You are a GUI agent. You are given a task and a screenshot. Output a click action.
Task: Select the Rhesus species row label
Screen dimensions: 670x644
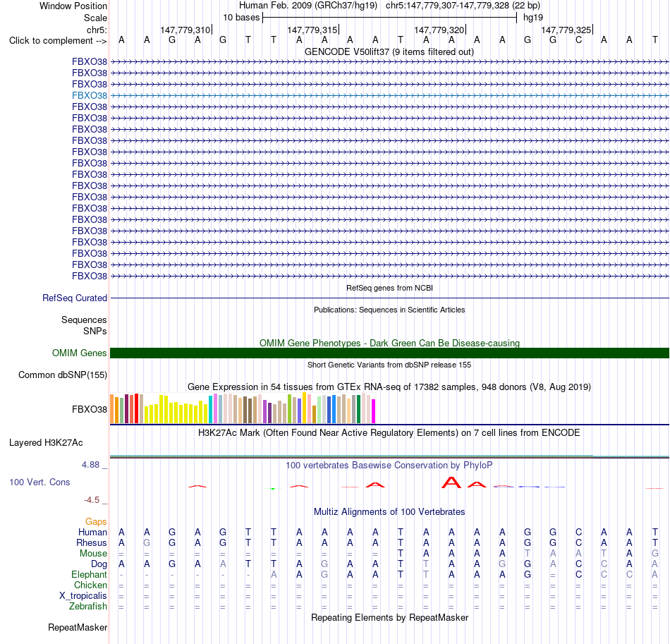tap(92, 542)
